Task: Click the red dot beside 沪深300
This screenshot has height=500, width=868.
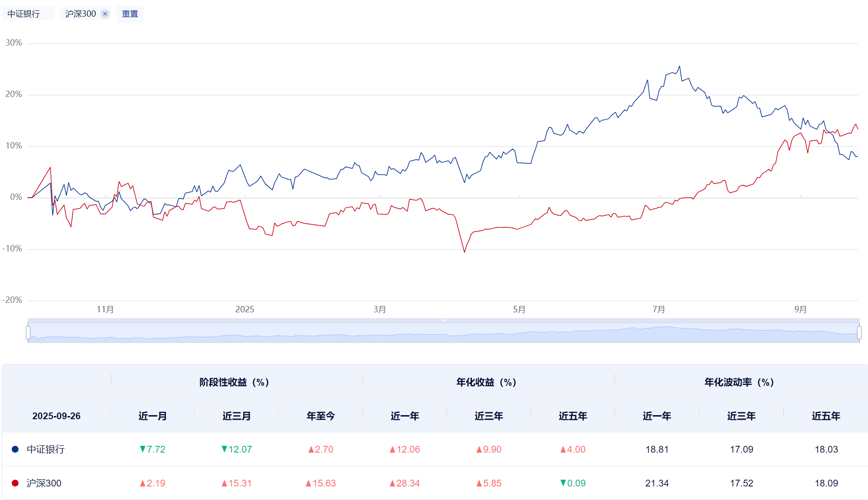Action: 15,483
